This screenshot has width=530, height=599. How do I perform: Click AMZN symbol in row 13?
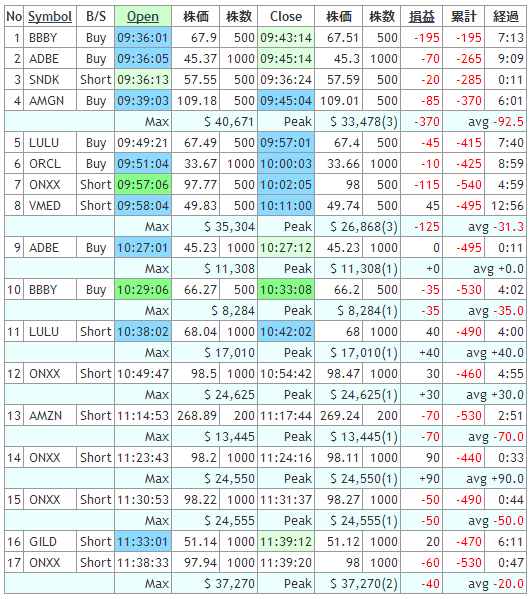pyautogui.click(x=45, y=416)
